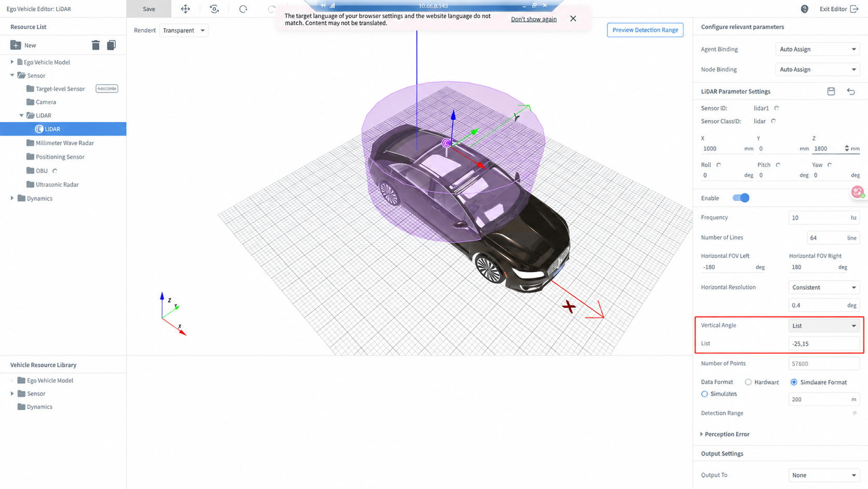
Task: Click the Number of Lines input
Action: [x=833, y=238]
